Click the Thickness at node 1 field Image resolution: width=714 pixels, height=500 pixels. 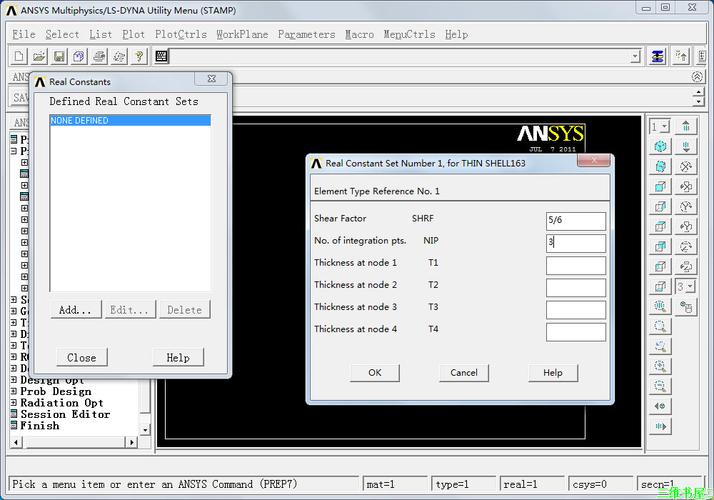[575, 266]
